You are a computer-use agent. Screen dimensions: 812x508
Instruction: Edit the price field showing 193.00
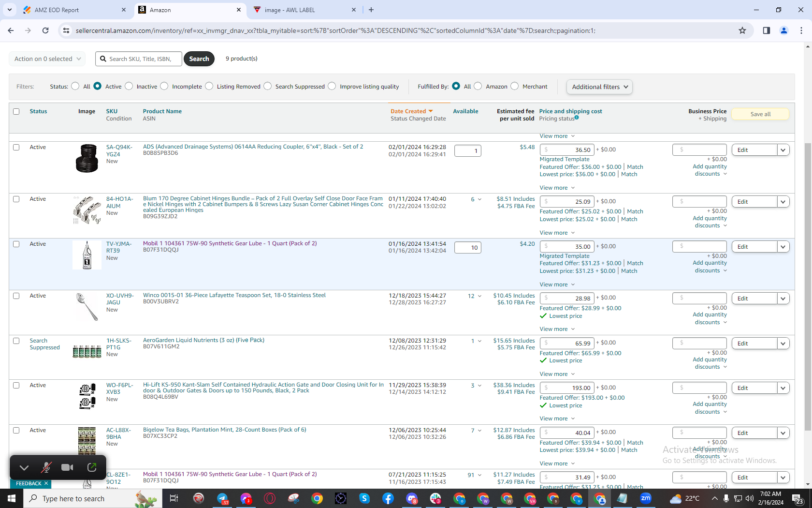[566, 388]
